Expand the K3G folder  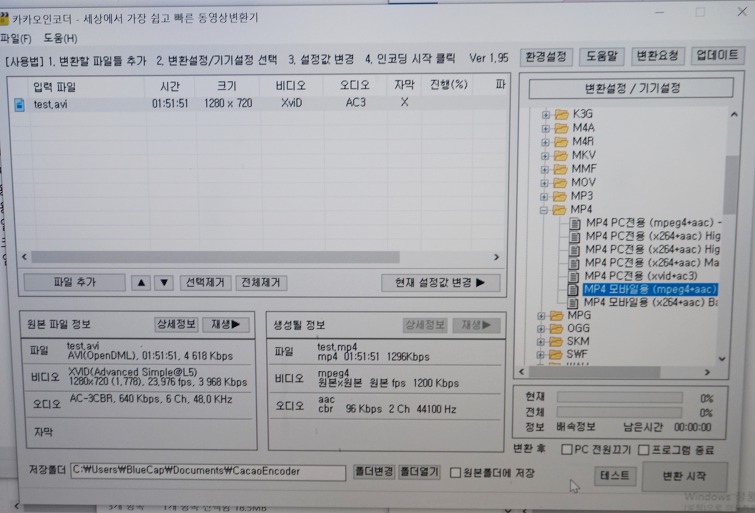tap(546, 115)
